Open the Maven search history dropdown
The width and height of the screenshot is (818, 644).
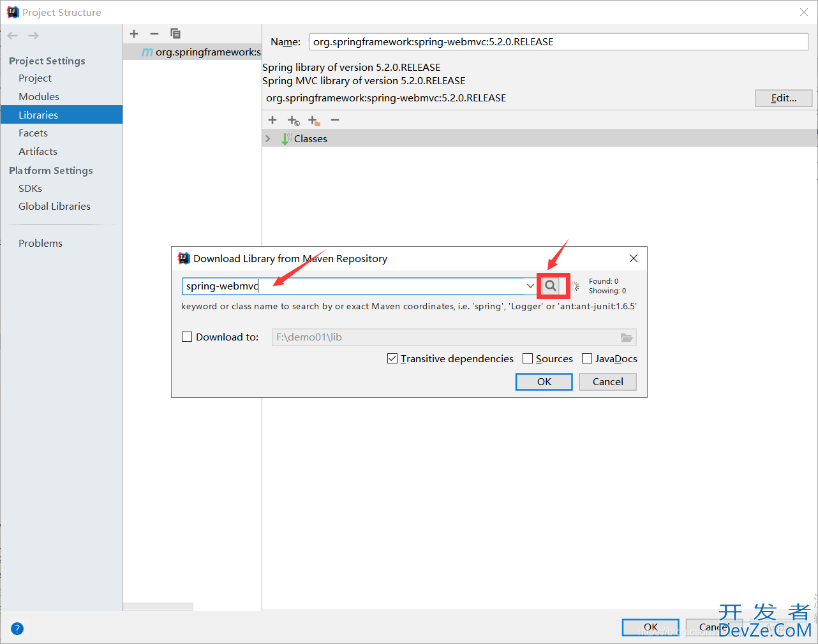click(x=530, y=286)
